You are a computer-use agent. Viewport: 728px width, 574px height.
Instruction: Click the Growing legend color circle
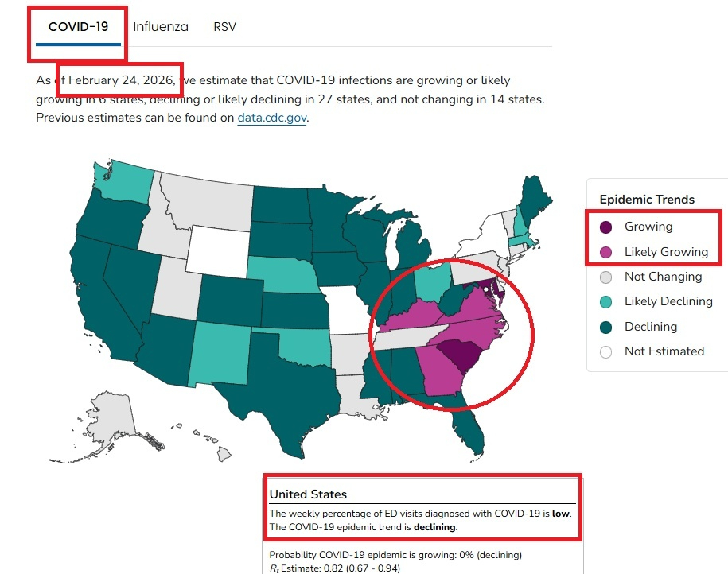pyautogui.click(x=606, y=227)
